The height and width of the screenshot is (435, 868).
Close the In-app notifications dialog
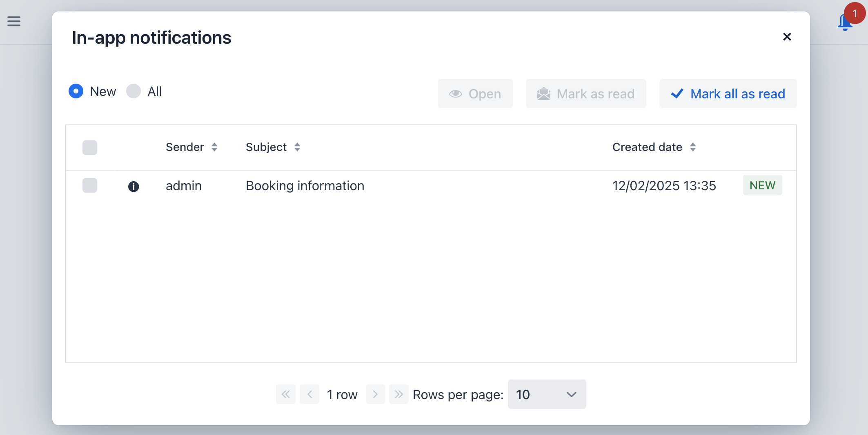pyautogui.click(x=787, y=37)
